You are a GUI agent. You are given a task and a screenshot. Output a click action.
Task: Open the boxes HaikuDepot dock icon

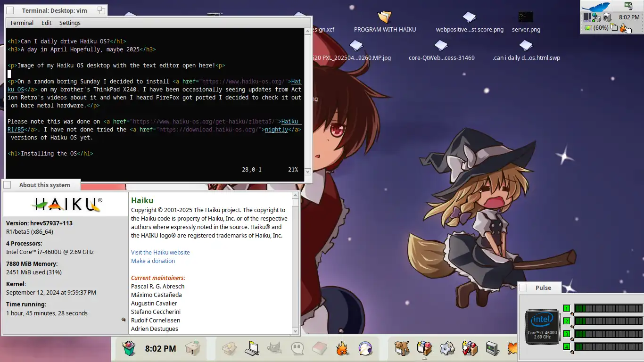point(424,348)
